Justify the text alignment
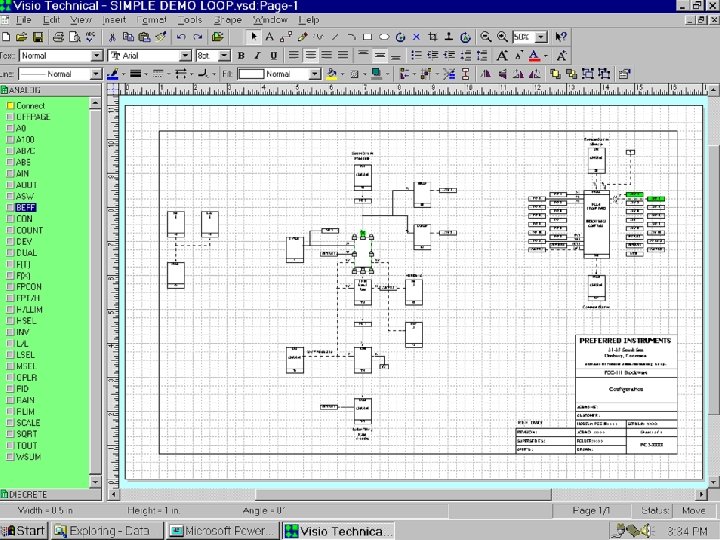The height and width of the screenshot is (540, 720). coord(343,56)
